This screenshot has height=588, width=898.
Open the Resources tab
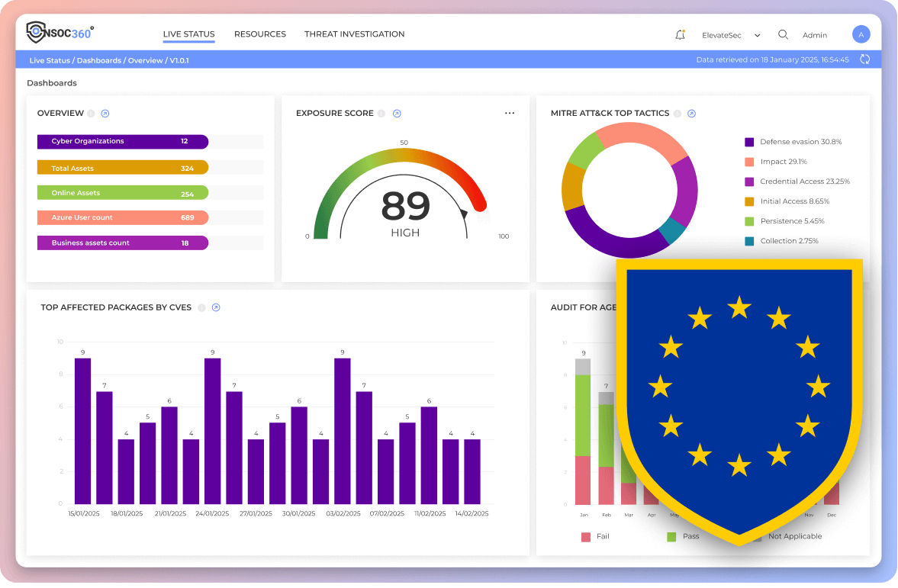click(x=260, y=34)
